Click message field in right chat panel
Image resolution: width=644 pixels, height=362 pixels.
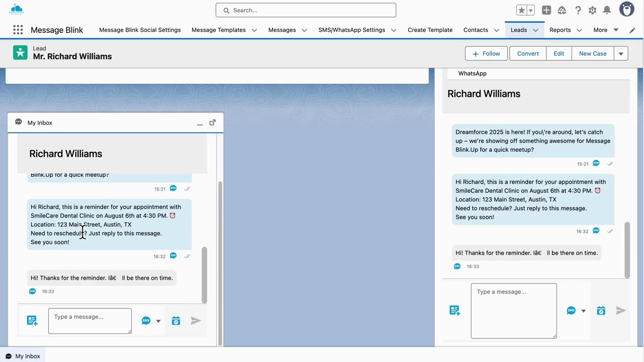click(x=514, y=311)
